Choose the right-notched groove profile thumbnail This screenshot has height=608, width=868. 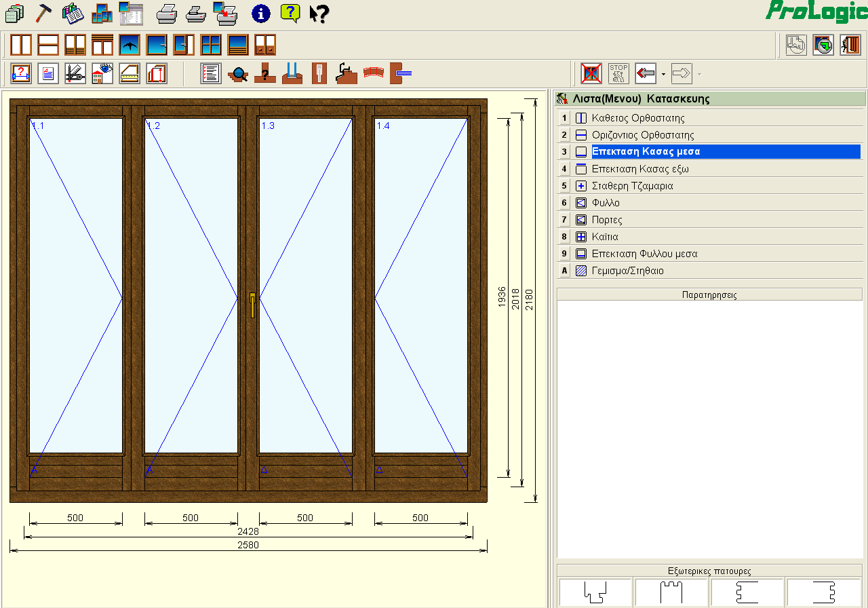click(824, 592)
